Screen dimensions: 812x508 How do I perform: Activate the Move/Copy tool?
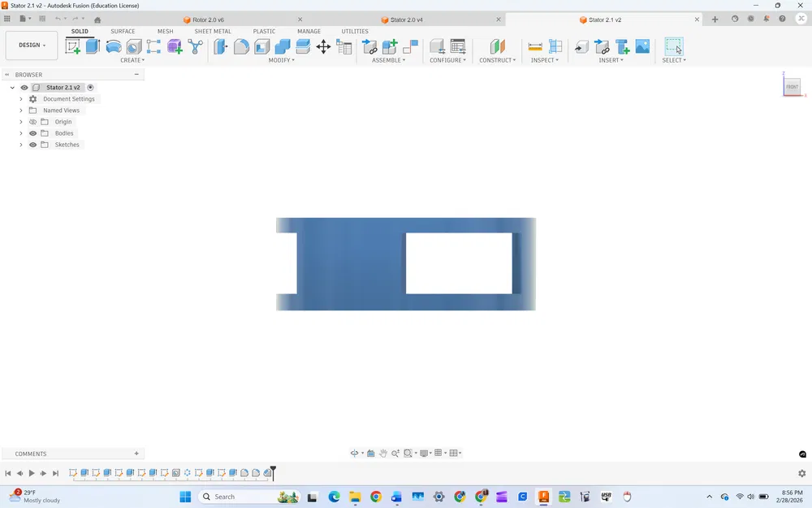coord(323,46)
